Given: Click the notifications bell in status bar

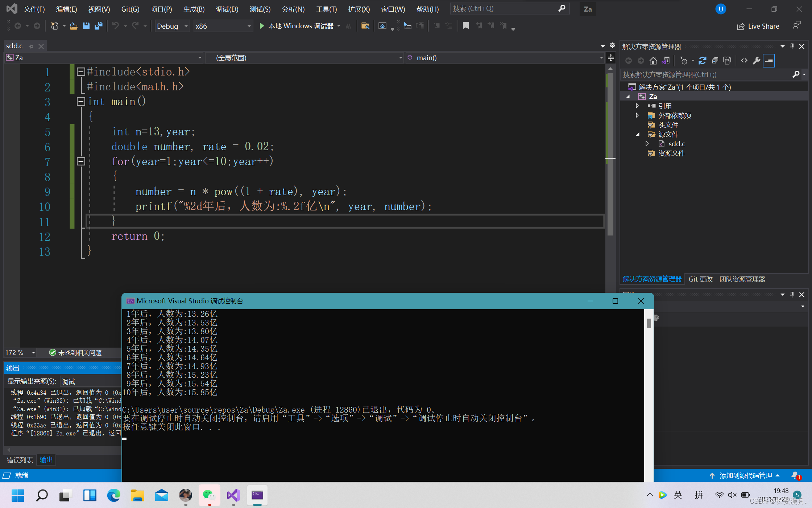Looking at the screenshot, I should (795, 475).
